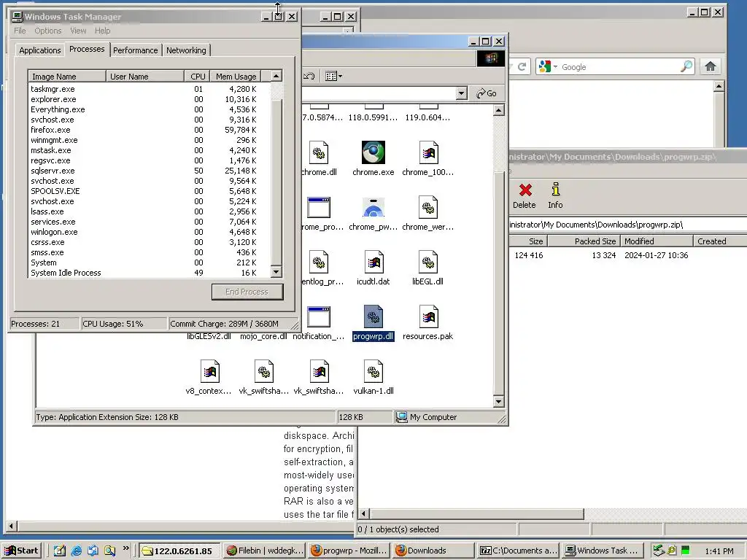Click the Go button in Explorer
This screenshot has width=747, height=560.
(487, 93)
